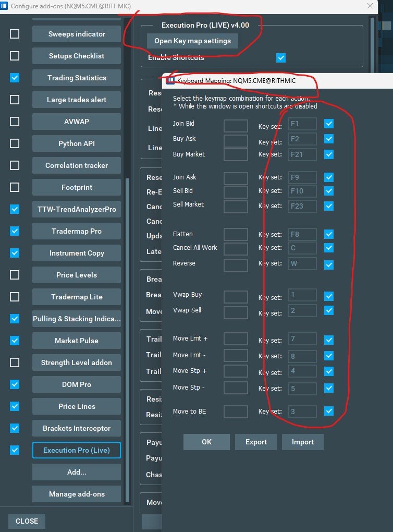Click the Buy Market shortcut input box
The height and width of the screenshot is (532, 393).
[236, 154]
